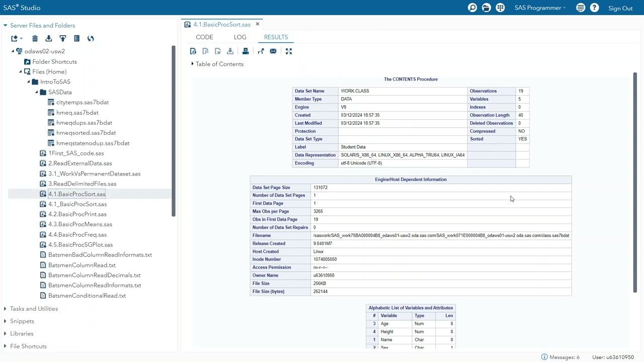Select BatsmenConditionalRead.txt file
The width and height of the screenshot is (644, 362).
point(87,296)
